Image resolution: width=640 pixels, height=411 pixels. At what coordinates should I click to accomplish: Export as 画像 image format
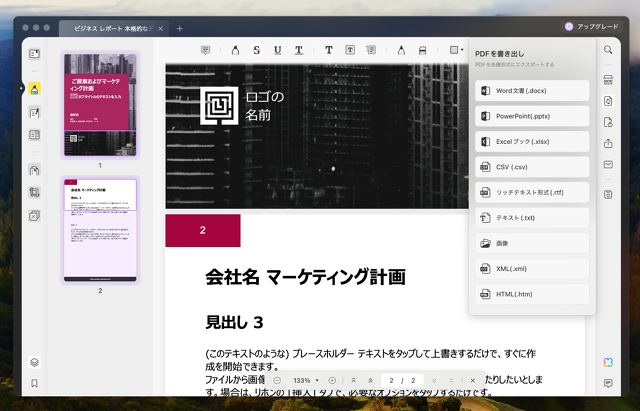[532, 243]
